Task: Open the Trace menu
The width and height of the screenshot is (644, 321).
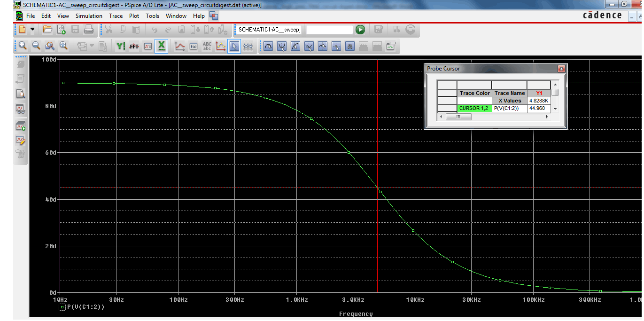Action: point(116,16)
